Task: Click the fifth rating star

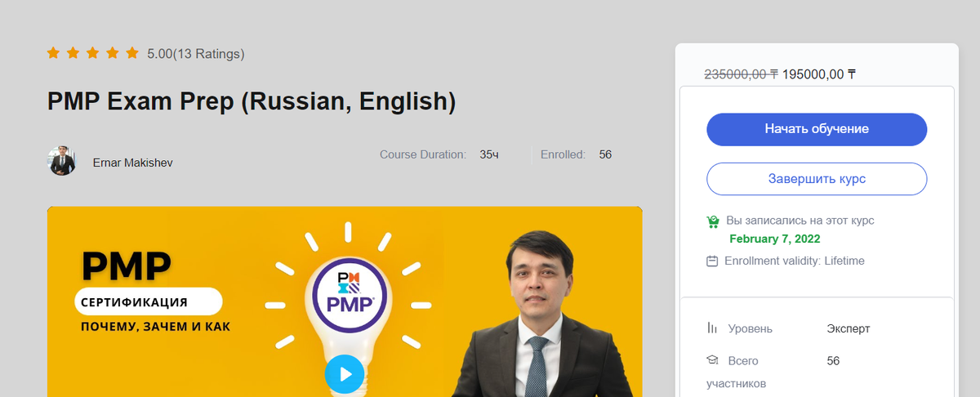Action: (132, 53)
